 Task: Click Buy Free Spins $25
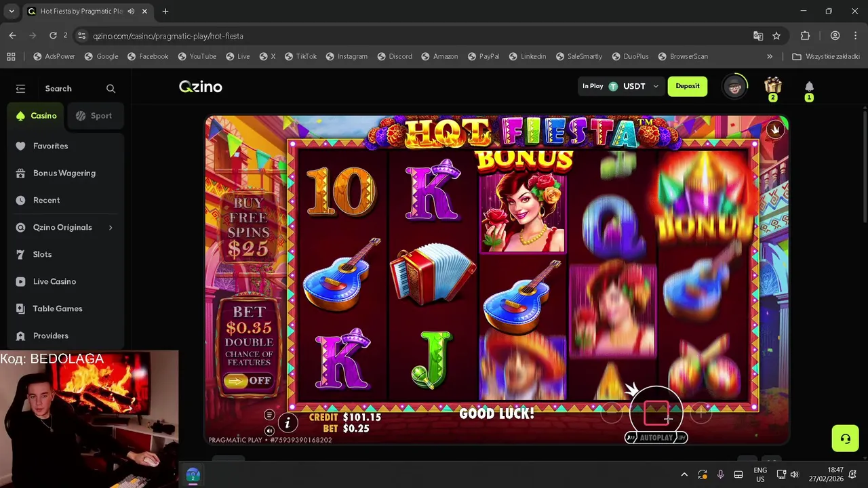[248, 228]
